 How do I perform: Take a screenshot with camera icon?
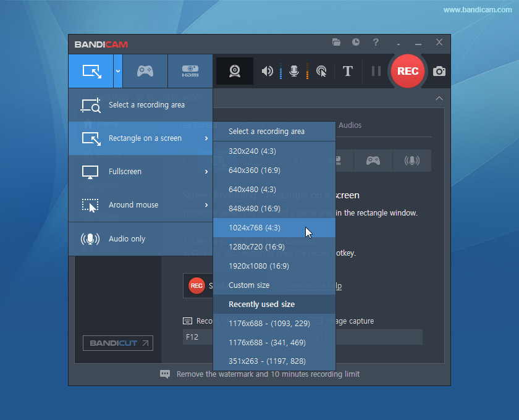439,71
